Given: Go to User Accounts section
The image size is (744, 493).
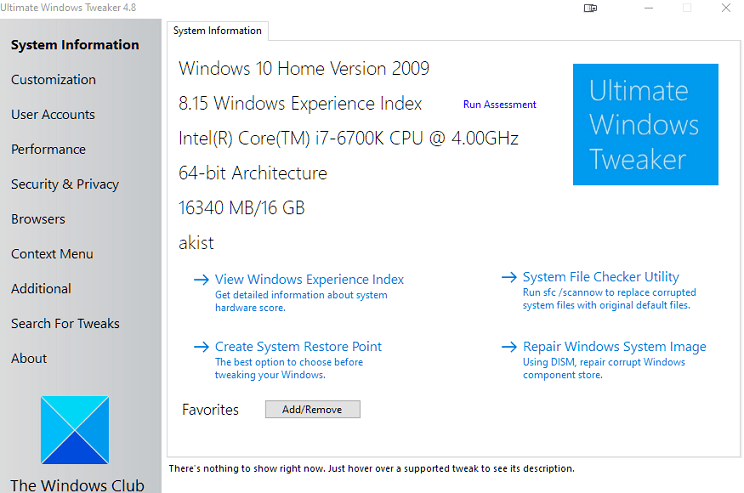Looking at the screenshot, I should click(x=53, y=115).
